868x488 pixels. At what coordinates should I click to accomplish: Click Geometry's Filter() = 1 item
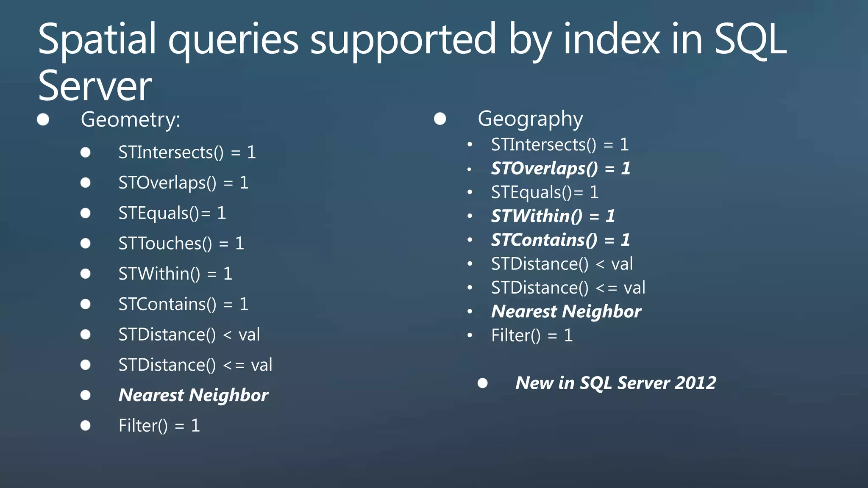(x=159, y=426)
